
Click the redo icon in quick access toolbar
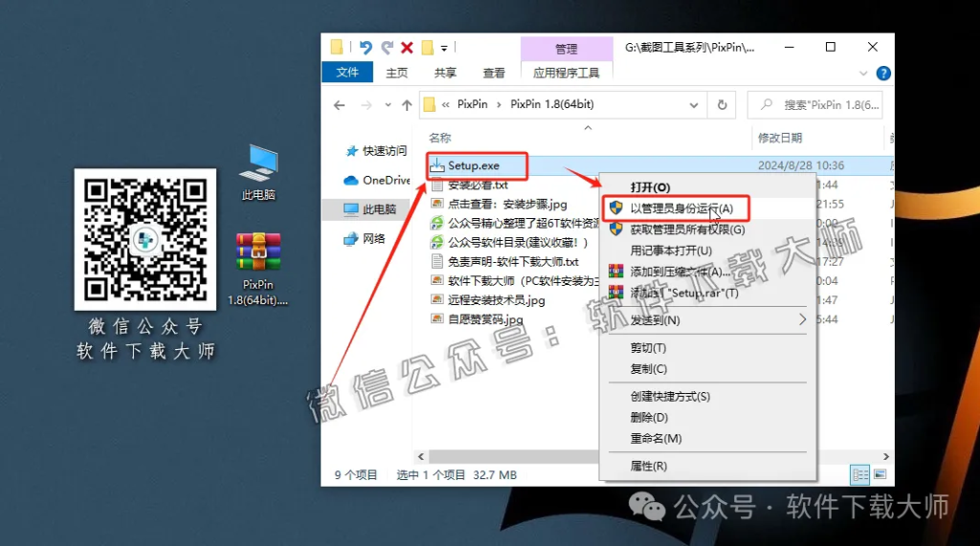click(388, 48)
